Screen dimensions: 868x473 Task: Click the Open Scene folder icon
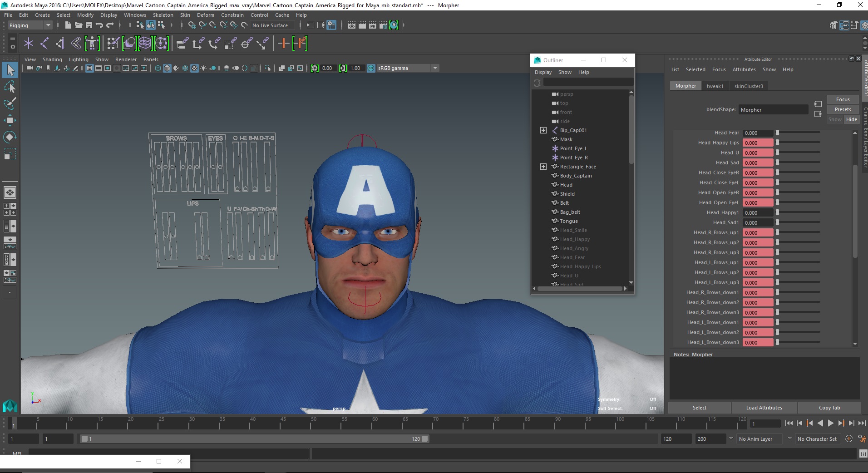click(79, 25)
